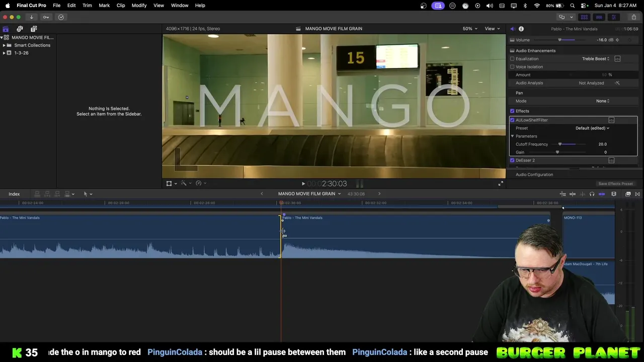Collapse the Parameters disclosure triangle
This screenshot has width=644, height=362.
coord(512,136)
